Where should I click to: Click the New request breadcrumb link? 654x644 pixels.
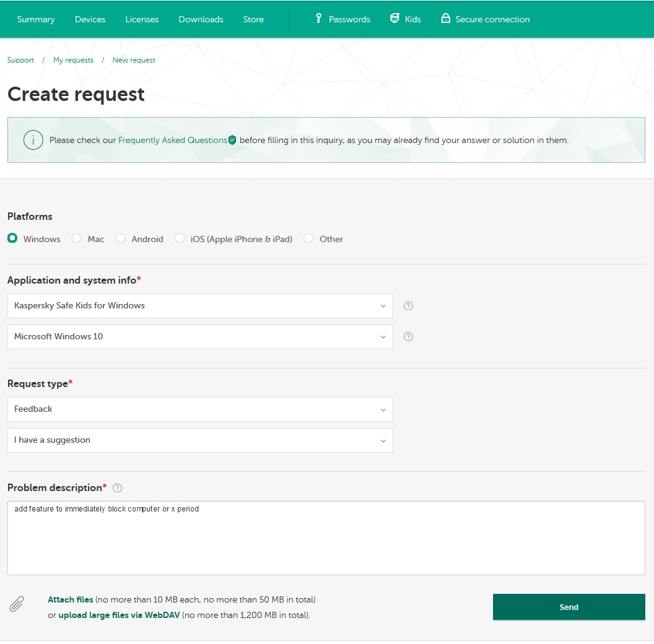134,60
